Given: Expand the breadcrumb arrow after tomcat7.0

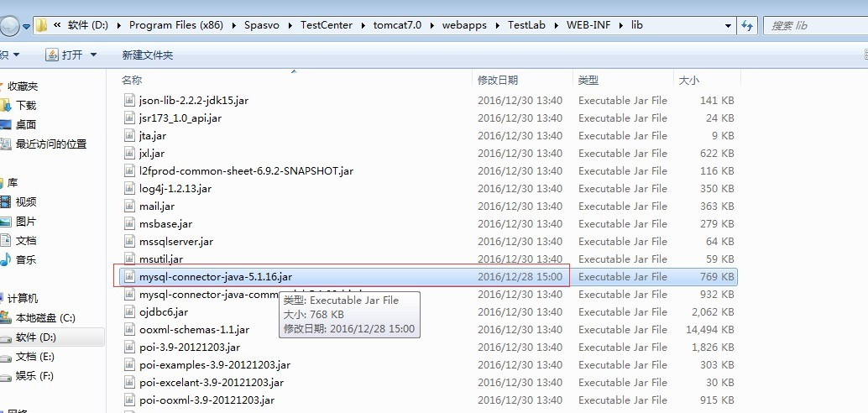Looking at the screenshot, I should click(x=431, y=25).
